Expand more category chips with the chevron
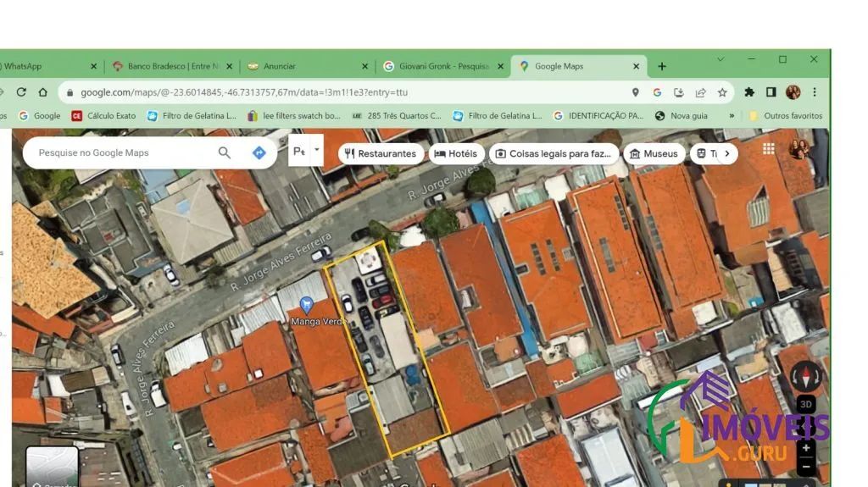This screenshot has height=487, width=868. [726, 154]
